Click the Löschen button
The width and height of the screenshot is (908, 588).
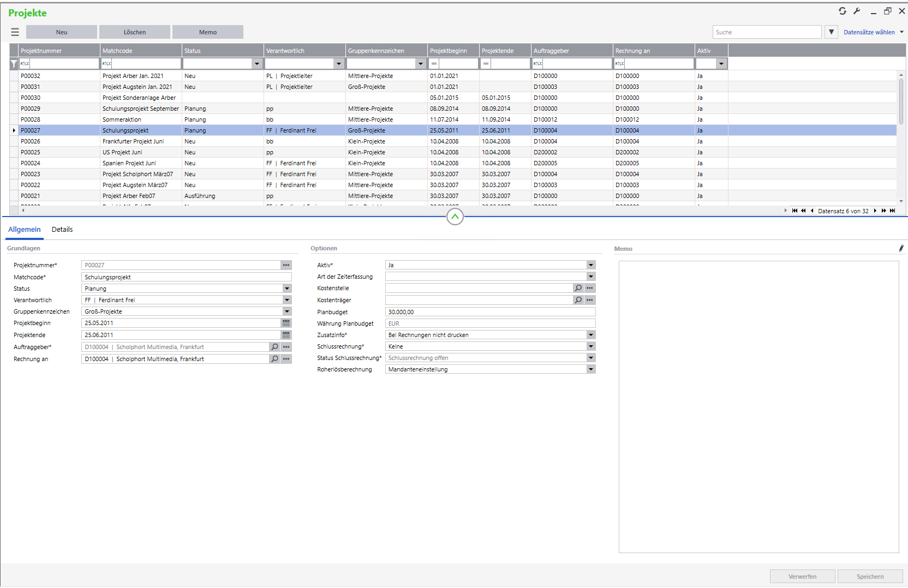tap(135, 32)
